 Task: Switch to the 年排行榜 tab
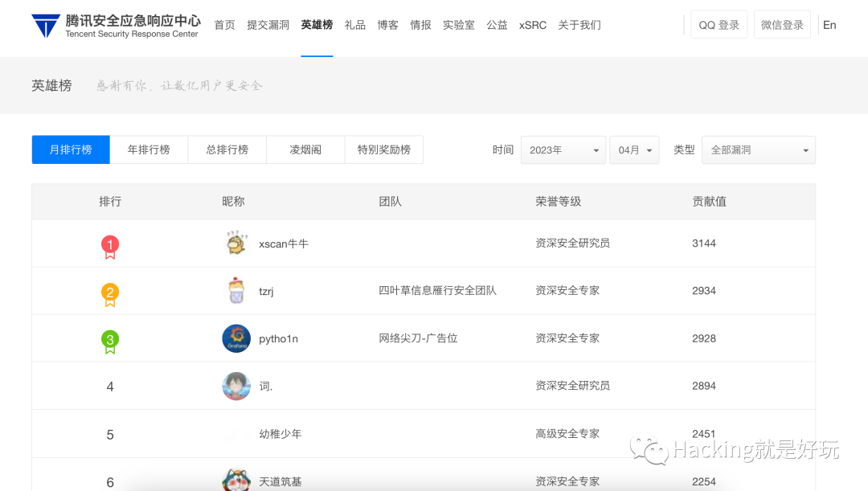(x=149, y=149)
